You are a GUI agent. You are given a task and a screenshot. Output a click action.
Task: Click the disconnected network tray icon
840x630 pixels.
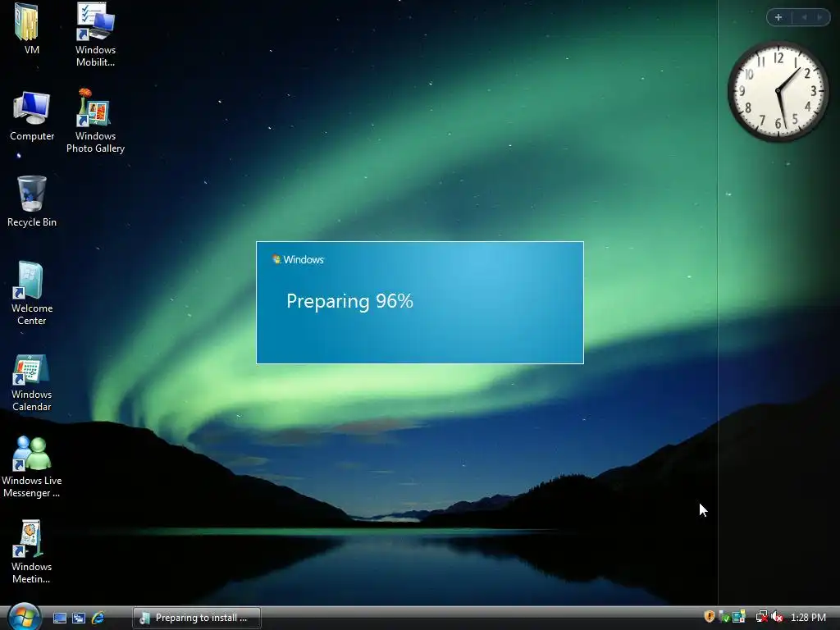(761, 617)
